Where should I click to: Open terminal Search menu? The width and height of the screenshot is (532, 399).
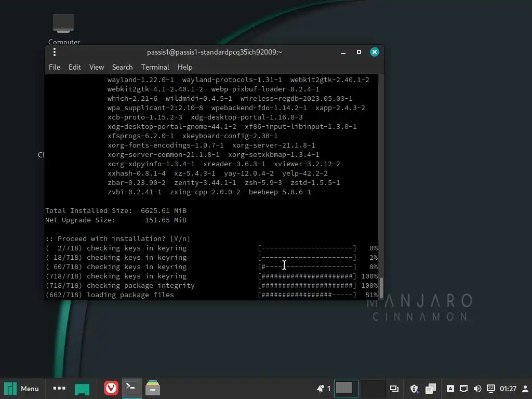tap(122, 67)
